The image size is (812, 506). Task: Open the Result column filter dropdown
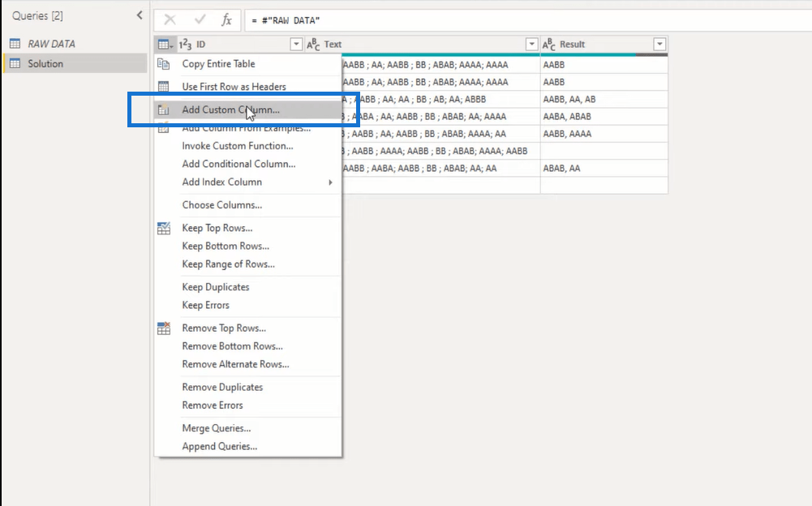pos(659,45)
